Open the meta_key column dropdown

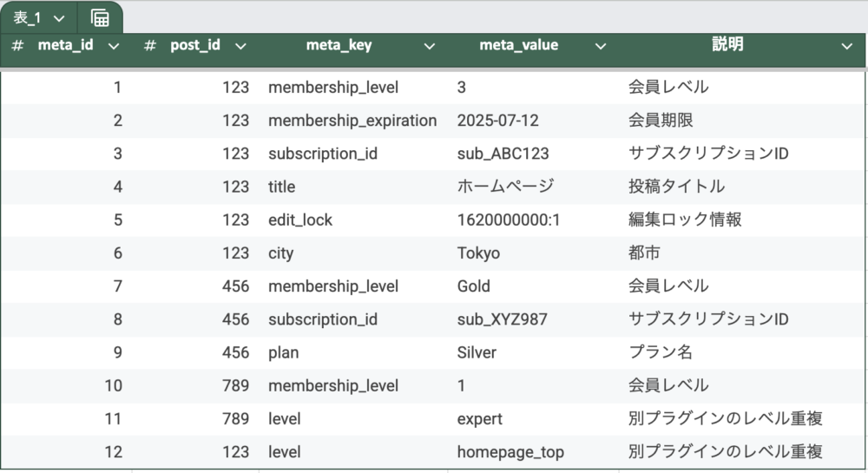coord(429,47)
